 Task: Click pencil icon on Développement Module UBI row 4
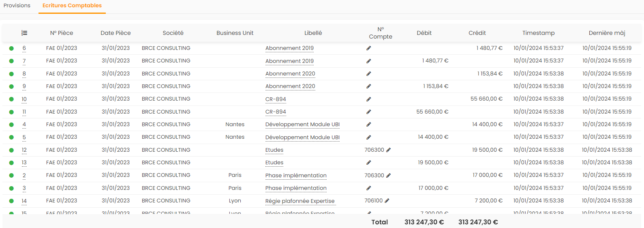(368, 125)
